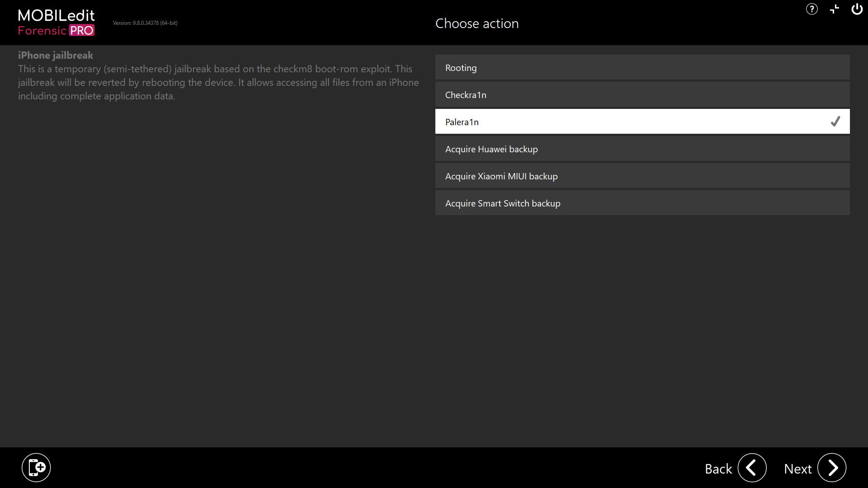Choose Acquire Huawei backup
This screenshot has width=868, height=488.
642,149
